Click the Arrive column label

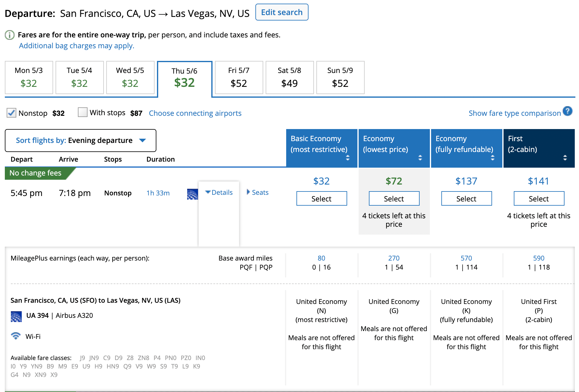click(69, 159)
